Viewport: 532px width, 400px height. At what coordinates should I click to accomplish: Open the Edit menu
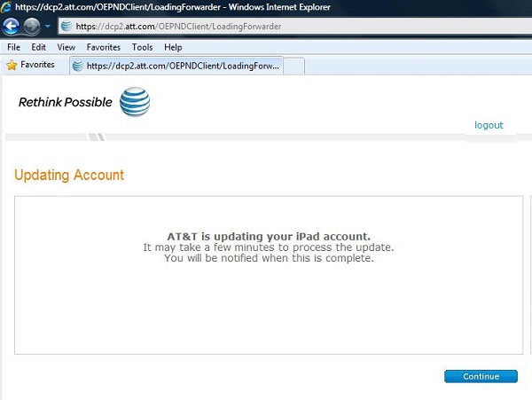pyautogui.click(x=38, y=47)
